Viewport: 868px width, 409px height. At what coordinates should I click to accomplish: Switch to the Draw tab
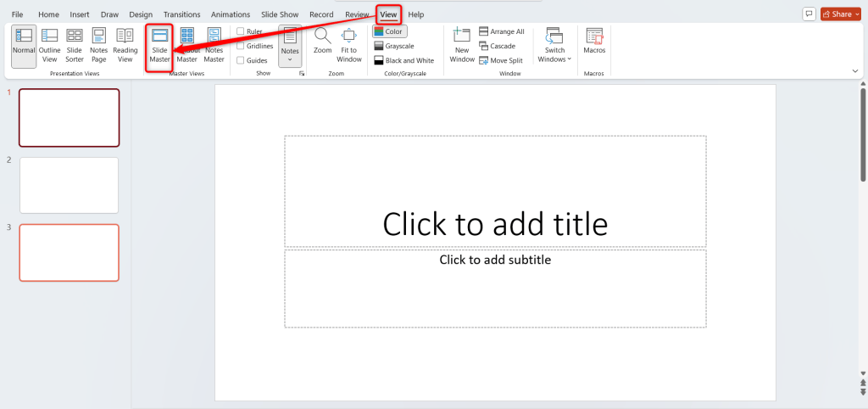tap(109, 14)
